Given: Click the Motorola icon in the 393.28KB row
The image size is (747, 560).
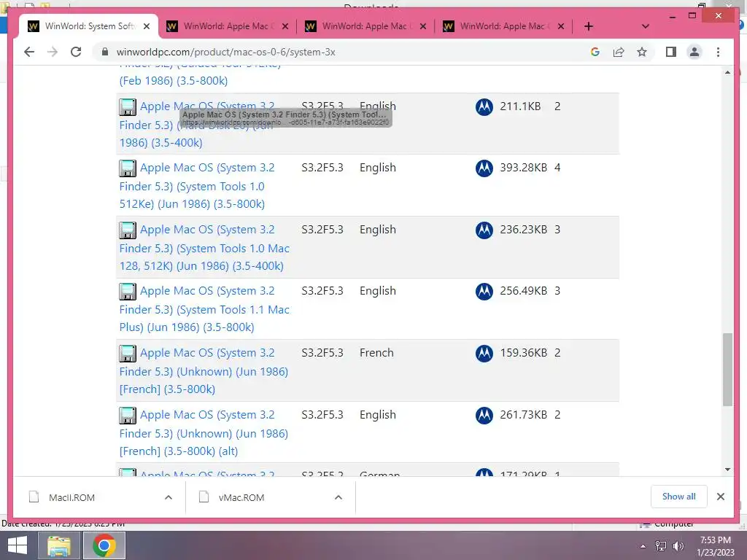Looking at the screenshot, I should [484, 168].
